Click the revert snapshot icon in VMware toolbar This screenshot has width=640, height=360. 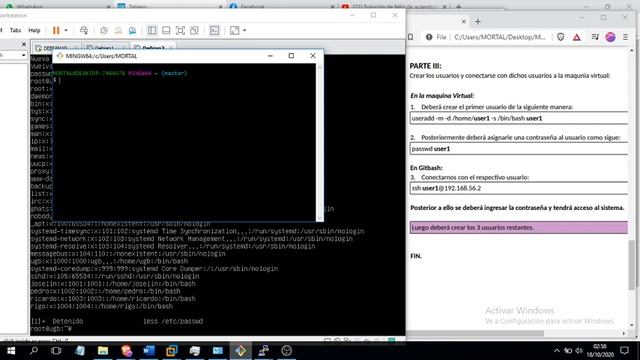118,30
